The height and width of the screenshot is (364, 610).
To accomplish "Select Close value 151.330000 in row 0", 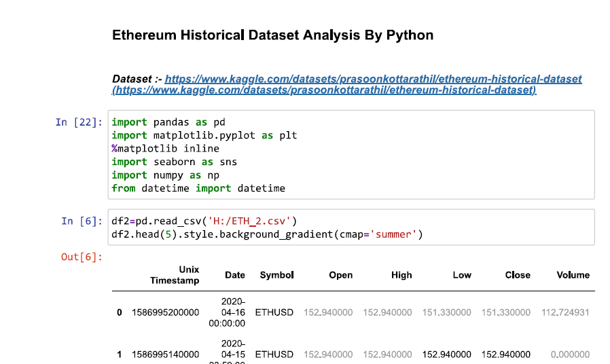I will click(x=506, y=312).
